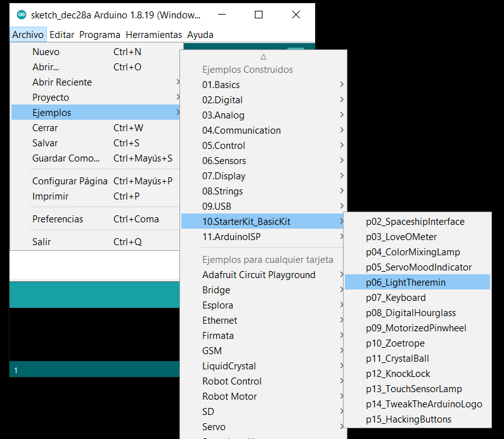This screenshot has width=504, height=439.
Task: Open p14_TweakTheArduinoLogo example
Action: [417, 404]
